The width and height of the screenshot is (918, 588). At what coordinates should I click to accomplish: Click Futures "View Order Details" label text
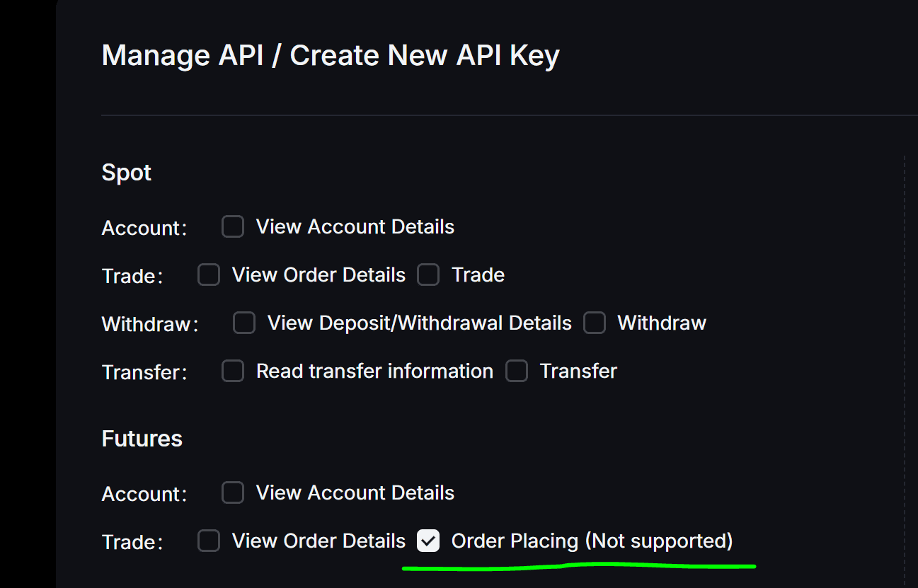[319, 541]
